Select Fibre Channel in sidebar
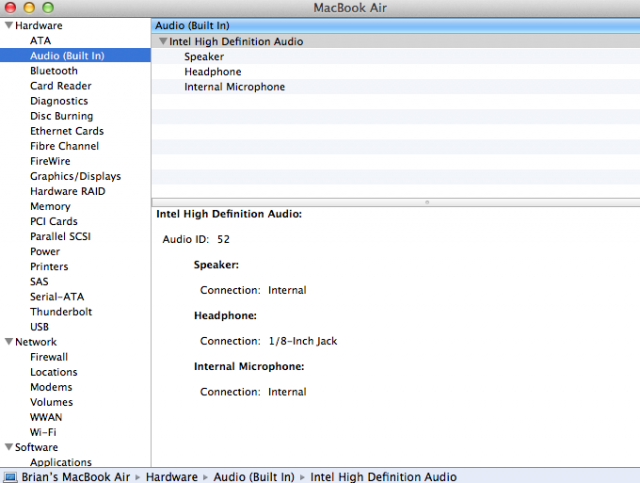The image size is (640, 483). [64, 146]
